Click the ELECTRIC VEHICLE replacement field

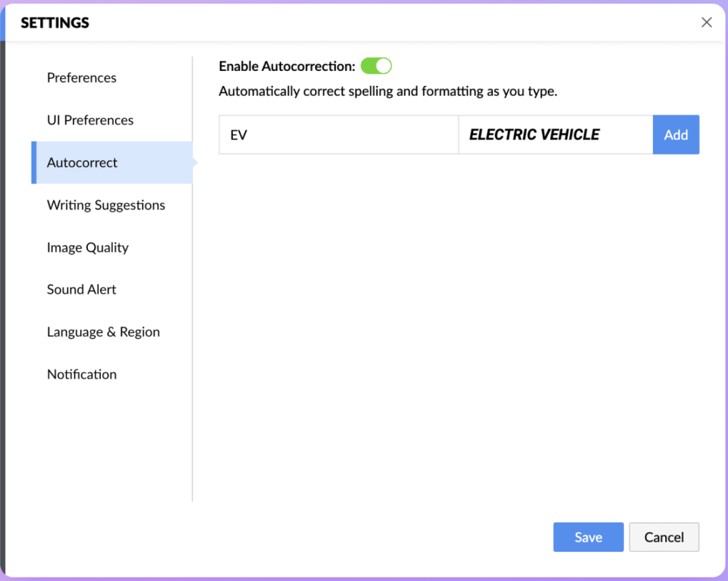(x=556, y=135)
